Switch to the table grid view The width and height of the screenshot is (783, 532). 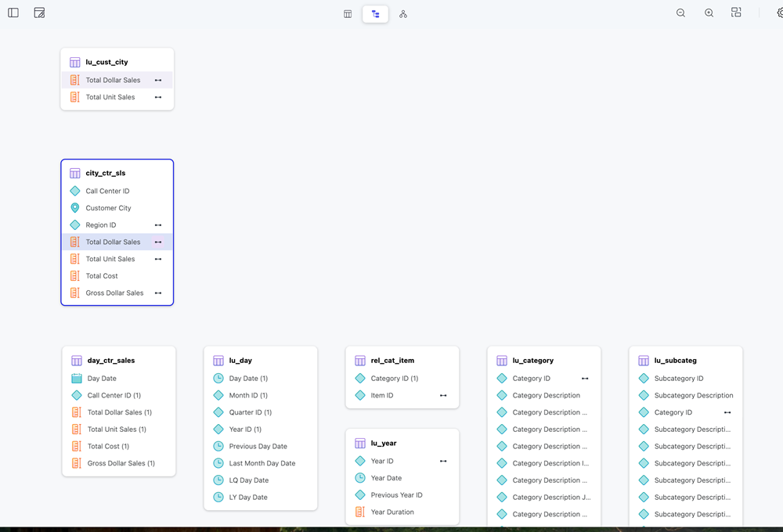coord(348,14)
